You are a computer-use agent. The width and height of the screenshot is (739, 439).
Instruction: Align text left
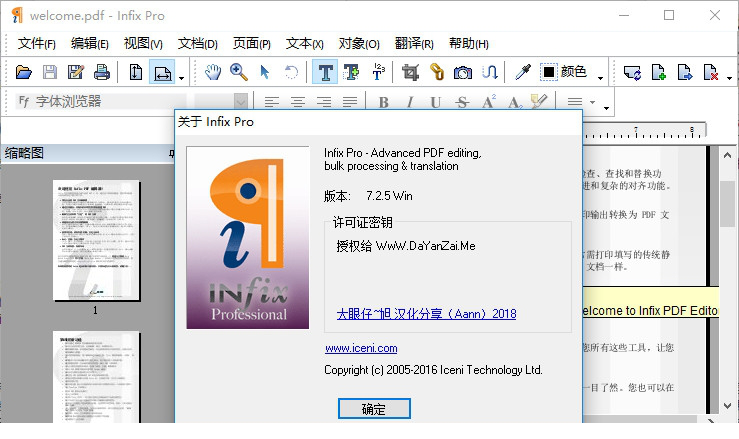point(271,101)
